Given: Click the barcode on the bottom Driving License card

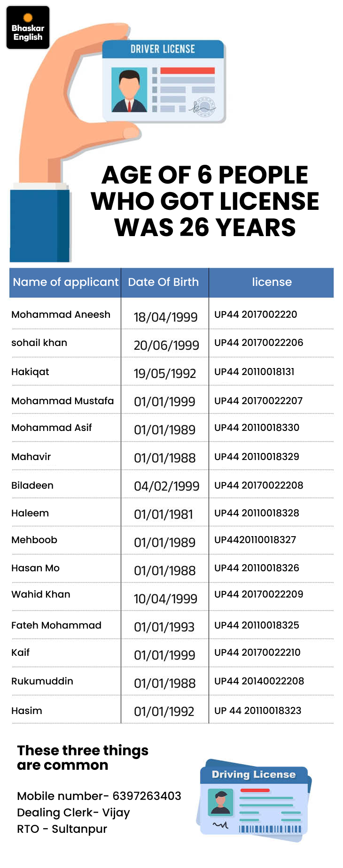Looking at the screenshot, I should click(270, 829).
